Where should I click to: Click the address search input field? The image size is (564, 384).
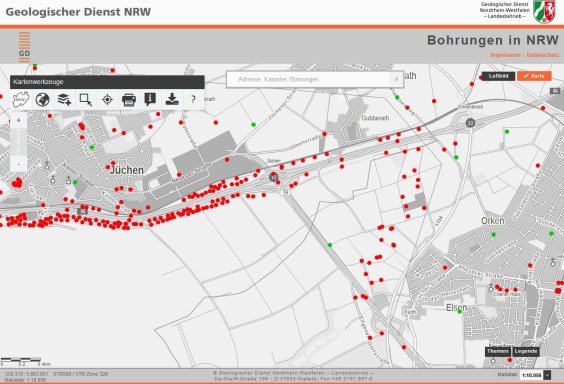pos(309,79)
